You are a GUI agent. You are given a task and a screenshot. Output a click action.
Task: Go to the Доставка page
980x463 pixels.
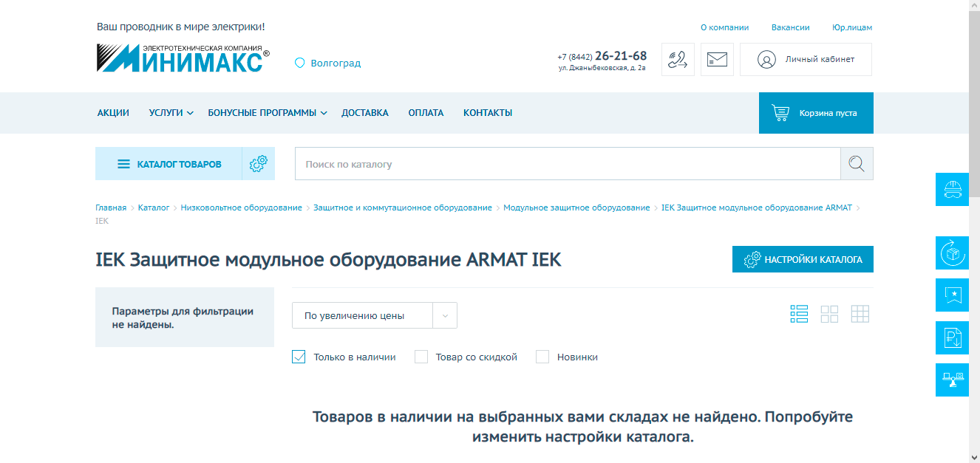[365, 113]
